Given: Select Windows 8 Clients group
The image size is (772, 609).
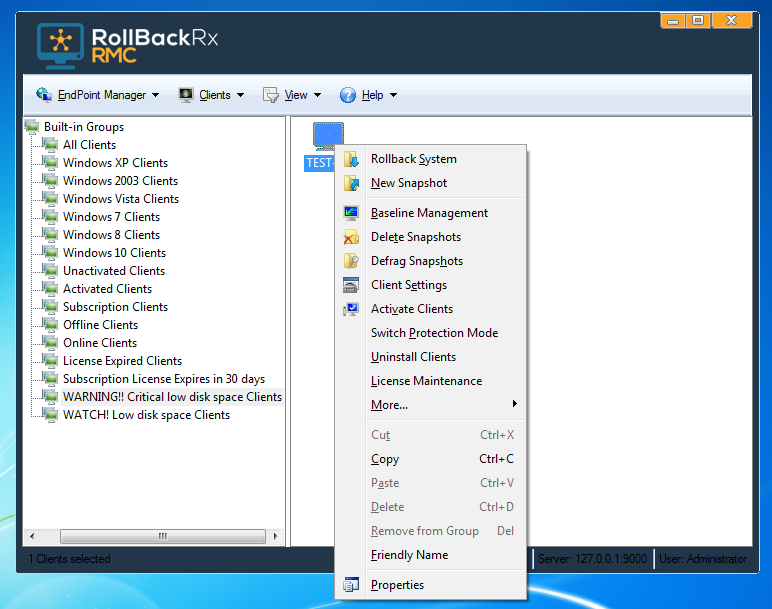Looking at the screenshot, I should 111,235.
